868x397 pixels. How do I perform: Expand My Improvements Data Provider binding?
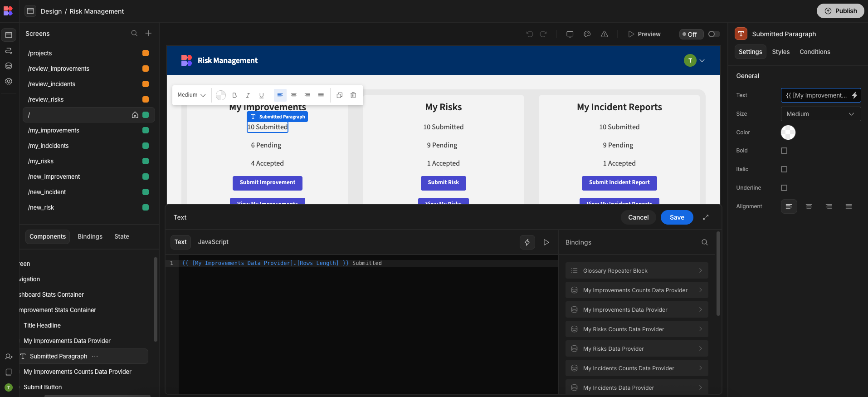637,310
